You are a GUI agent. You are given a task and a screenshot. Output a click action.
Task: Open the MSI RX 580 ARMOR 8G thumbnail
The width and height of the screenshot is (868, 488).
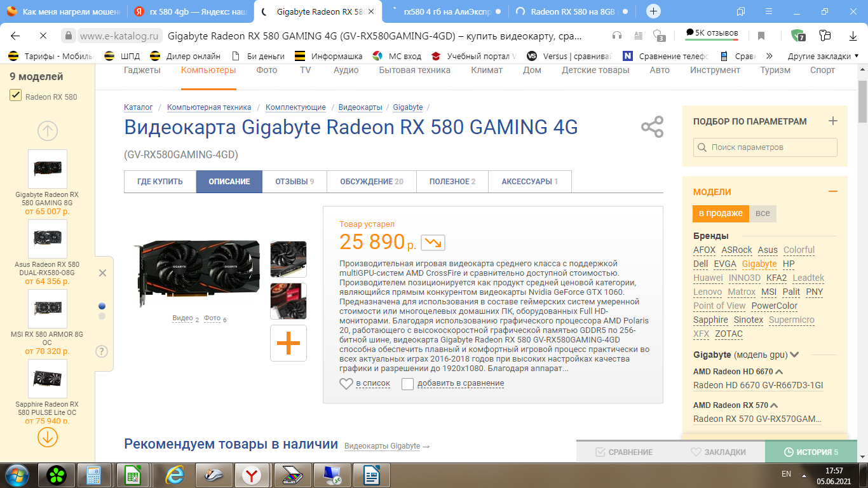point(48,309)
